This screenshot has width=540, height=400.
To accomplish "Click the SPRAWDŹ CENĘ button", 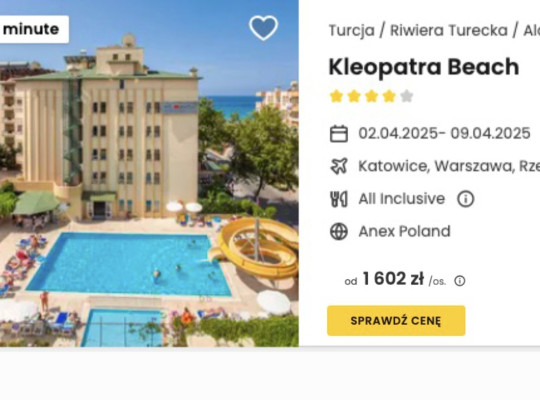I will tap(396, 320).
